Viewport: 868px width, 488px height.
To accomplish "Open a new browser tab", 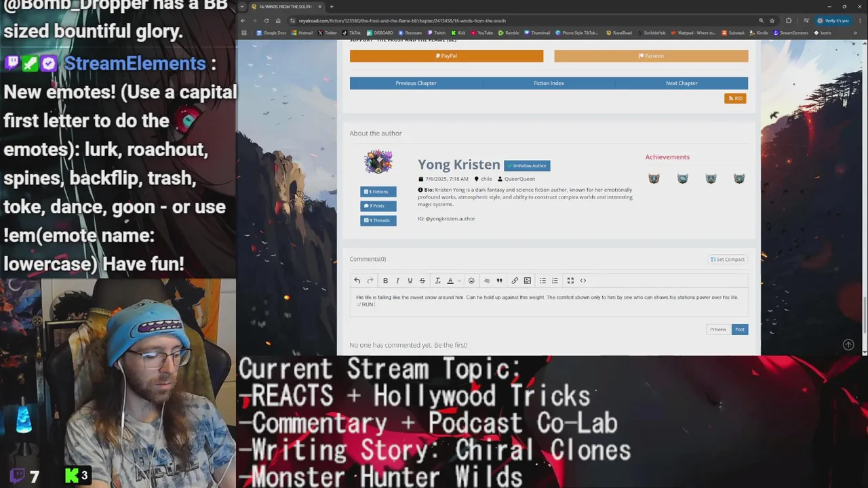I will click(332, 7).
